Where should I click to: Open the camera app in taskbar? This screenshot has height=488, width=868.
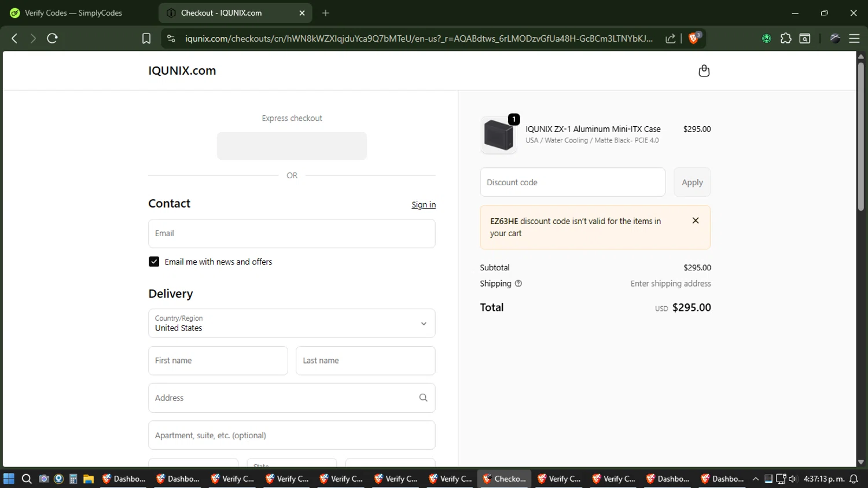click(44, 479)
